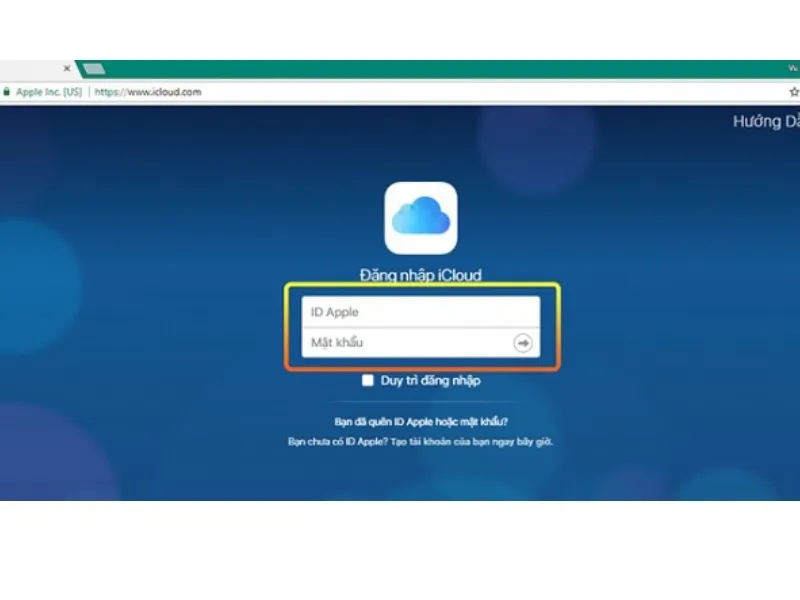Screen dimensions: 800x600
Task: Open the Hướng Dẫn help link
Action: pyautogui.click(x=766, y=121)
